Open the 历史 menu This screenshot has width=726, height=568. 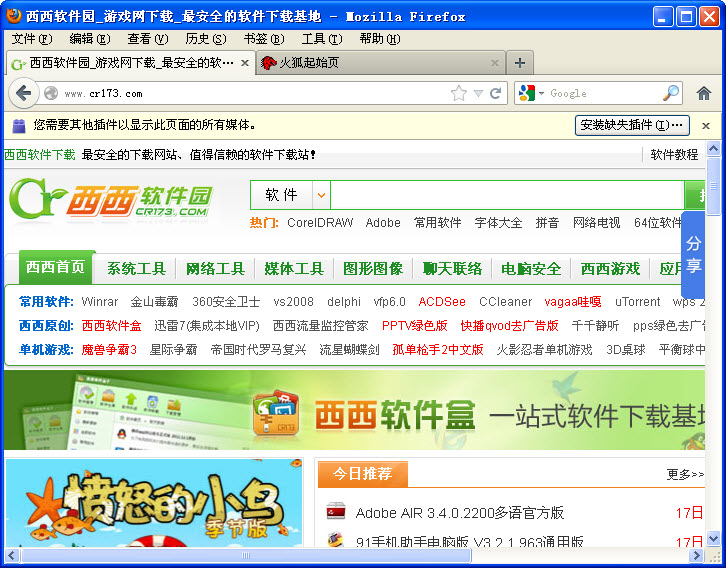point(206,39)
